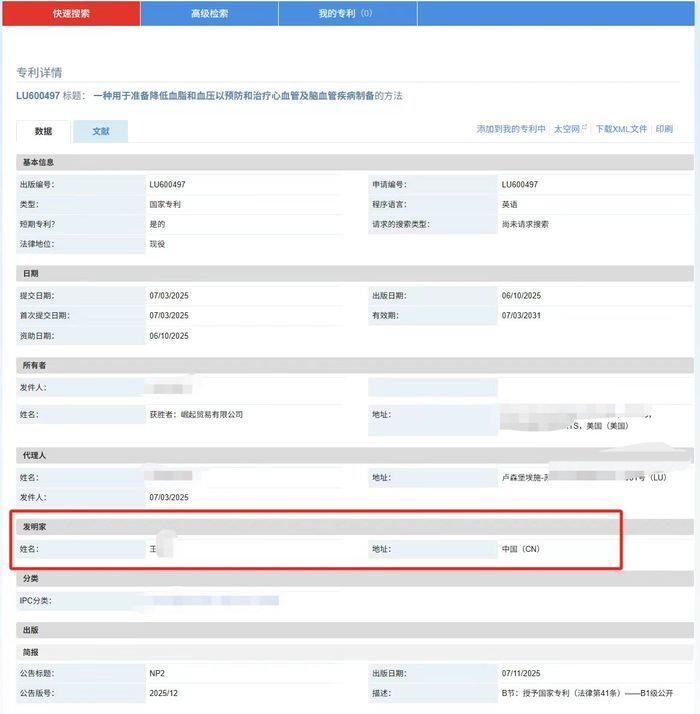
Task: Click the 基本信息 section header
Action: (39, 162)
